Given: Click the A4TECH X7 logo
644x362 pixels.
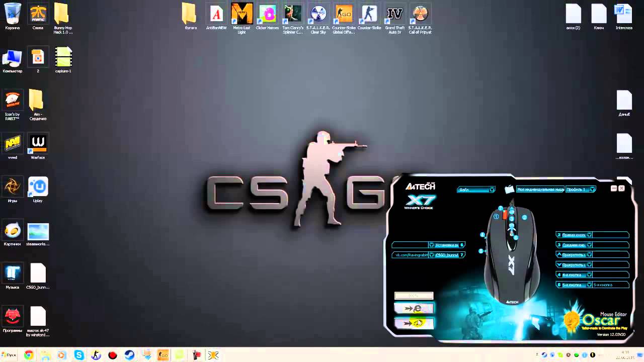Looking at the screenshot, I should click(x=420, y=195).
